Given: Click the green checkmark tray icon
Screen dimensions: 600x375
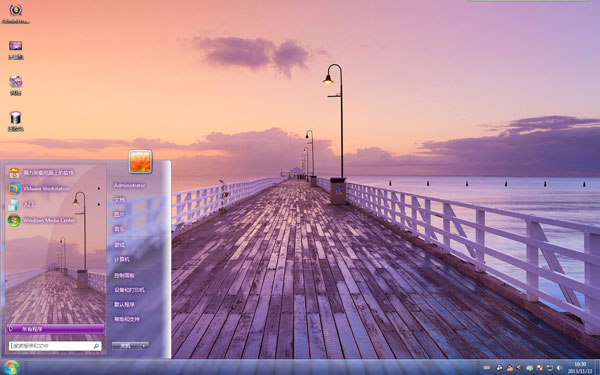Looking at the screenshot, I should (x=530, y=368).
